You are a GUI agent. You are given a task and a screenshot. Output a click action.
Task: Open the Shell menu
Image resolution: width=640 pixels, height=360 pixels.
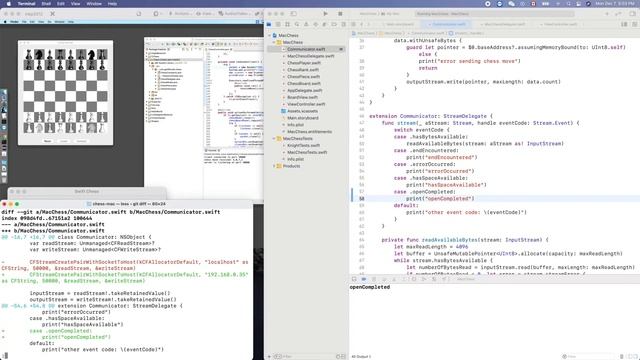(46, 4)
